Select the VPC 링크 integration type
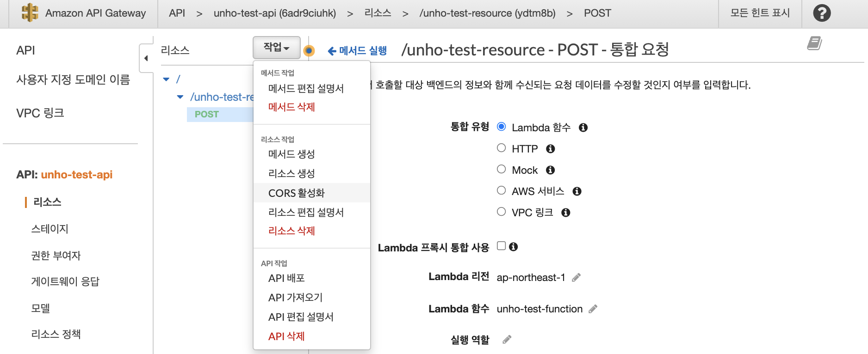868x354 pixels. click(x=501, y=212)
